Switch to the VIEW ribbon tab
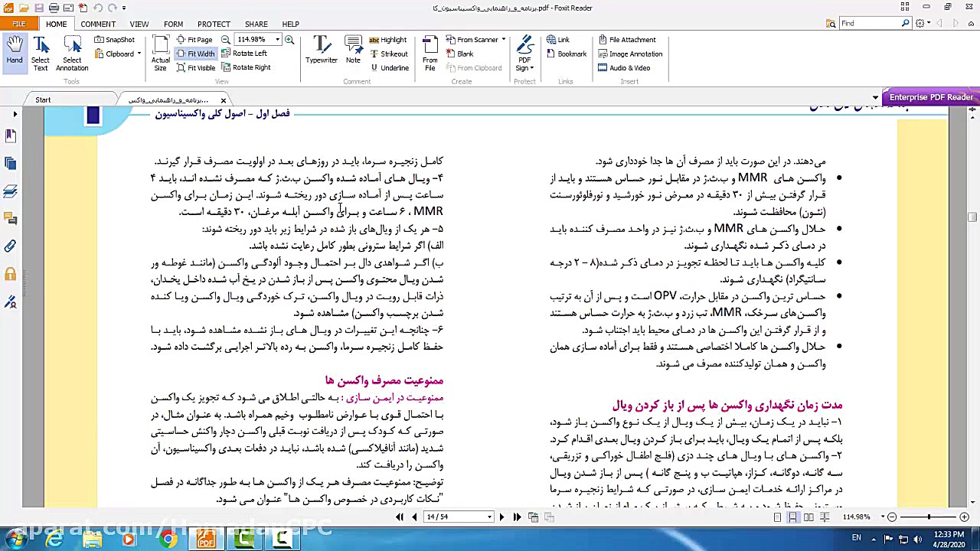Screen dimensions: 980x551 click(x=139, y=24)
